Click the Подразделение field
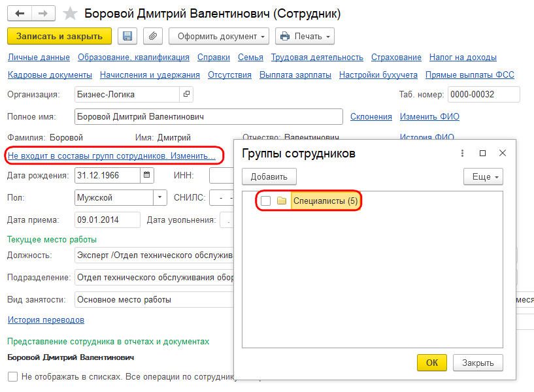Screen dimensions: 534x392 coord(154,277)
